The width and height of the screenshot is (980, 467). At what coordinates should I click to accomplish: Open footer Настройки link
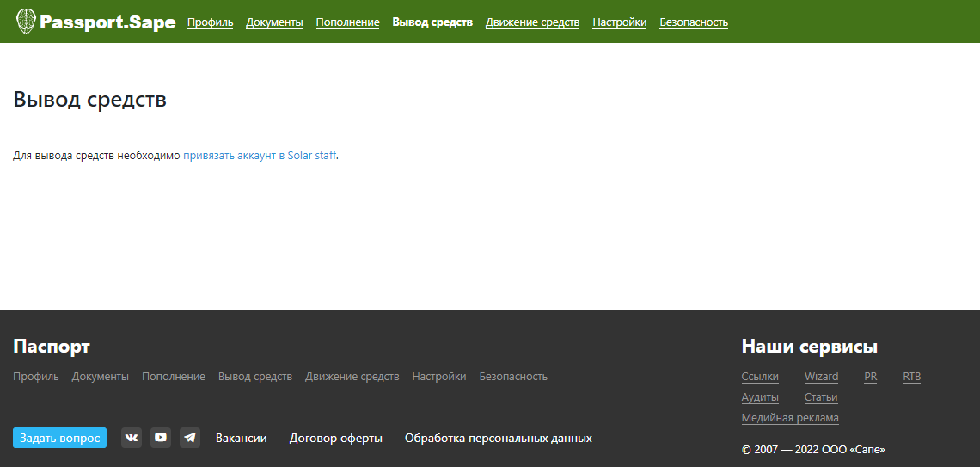coord(439,377)
